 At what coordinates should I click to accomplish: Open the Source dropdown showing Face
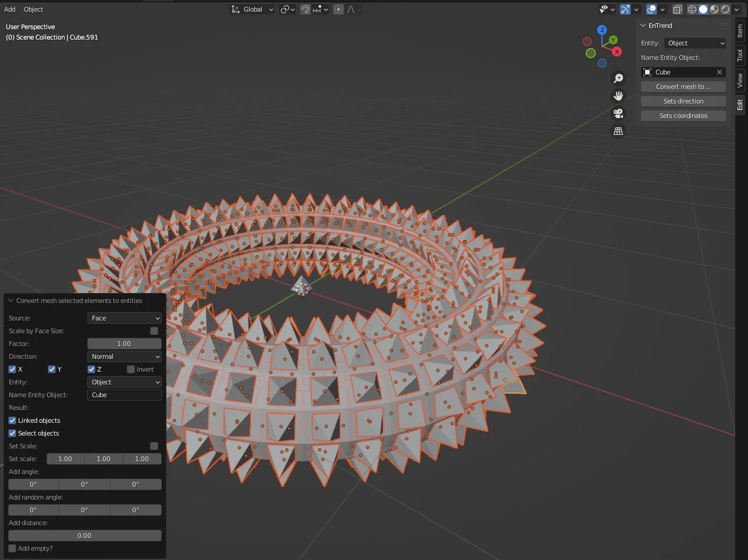click(124, 318)
